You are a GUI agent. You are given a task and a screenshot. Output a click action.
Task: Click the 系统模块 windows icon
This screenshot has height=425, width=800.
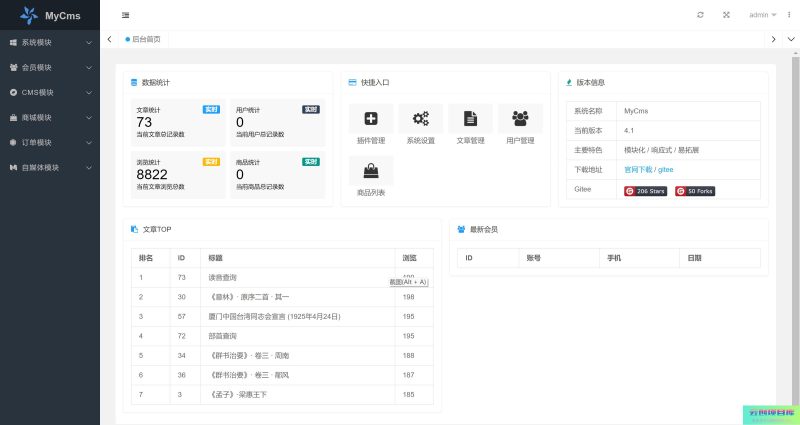pos(13,42)
